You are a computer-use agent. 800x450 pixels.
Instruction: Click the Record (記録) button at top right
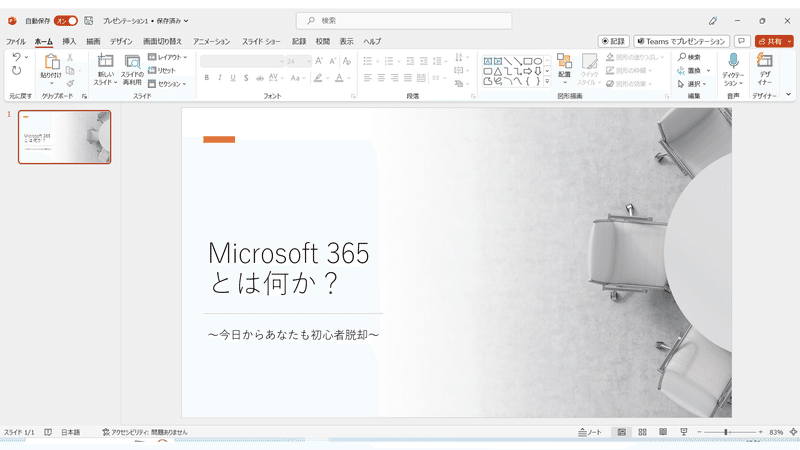coord(614,41)
